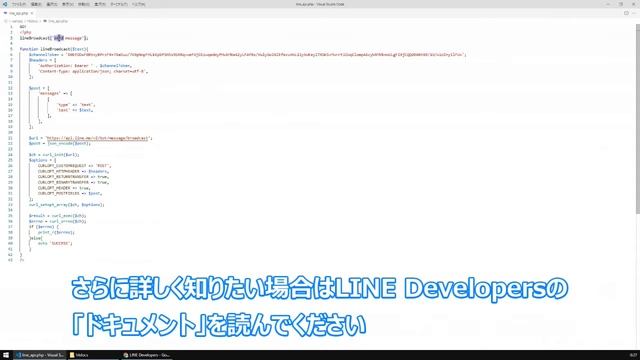Click the curl_init($url) line
The height and width of the screenshot is (360, 640).
click(54, 155)
